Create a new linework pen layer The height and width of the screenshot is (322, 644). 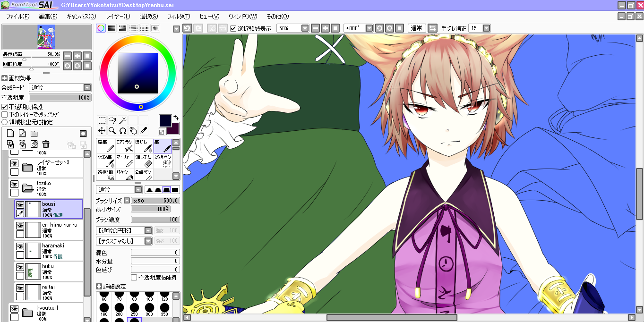point(22,134)
